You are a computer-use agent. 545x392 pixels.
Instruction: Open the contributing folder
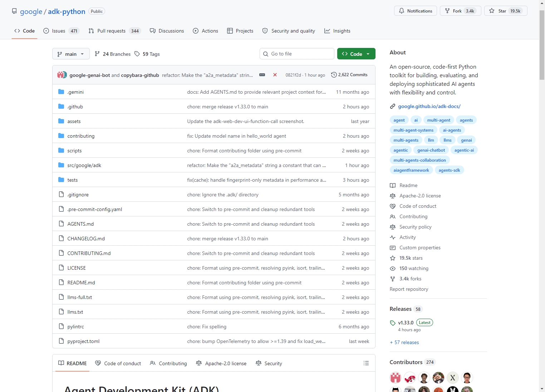tap(81, 136)
